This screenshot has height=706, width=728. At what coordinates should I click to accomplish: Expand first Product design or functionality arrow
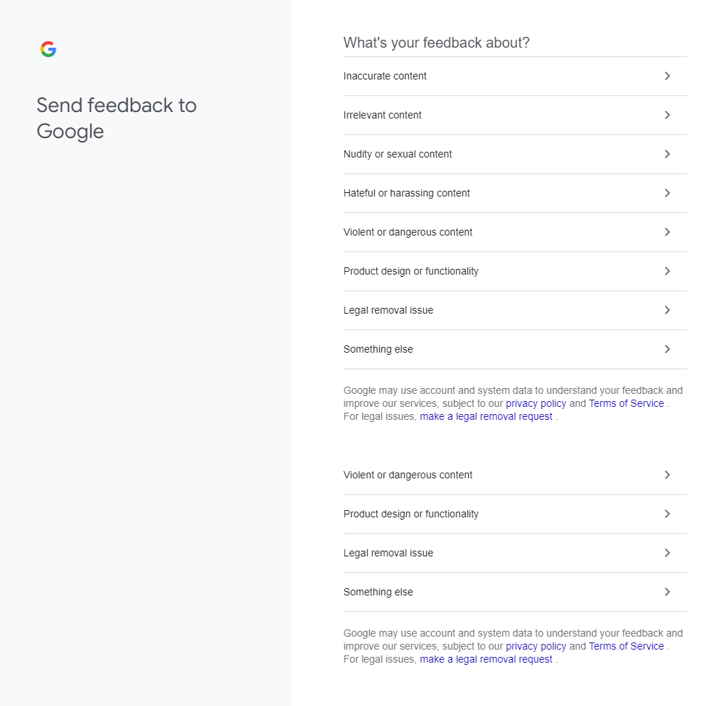(667, 271)
